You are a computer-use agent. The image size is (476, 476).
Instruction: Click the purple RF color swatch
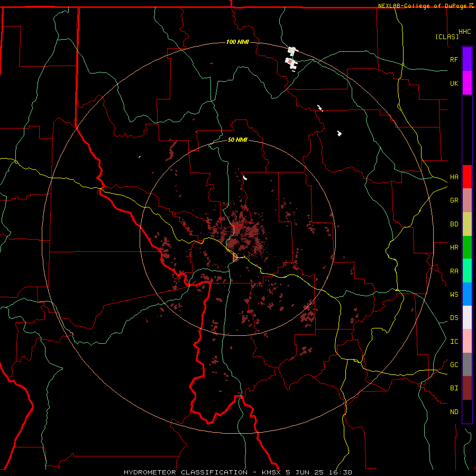click(x=467, y=59)
